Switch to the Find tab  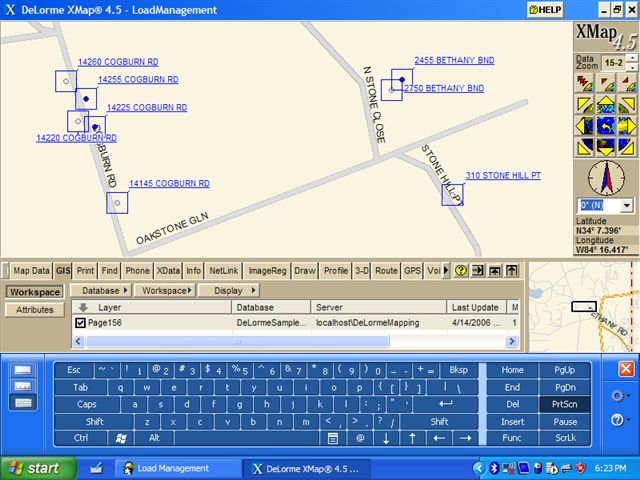click(x=109, y=271)
